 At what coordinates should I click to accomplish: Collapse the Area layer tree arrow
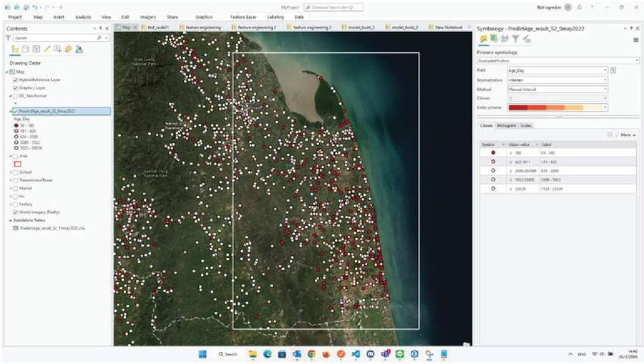click(11, 157)
